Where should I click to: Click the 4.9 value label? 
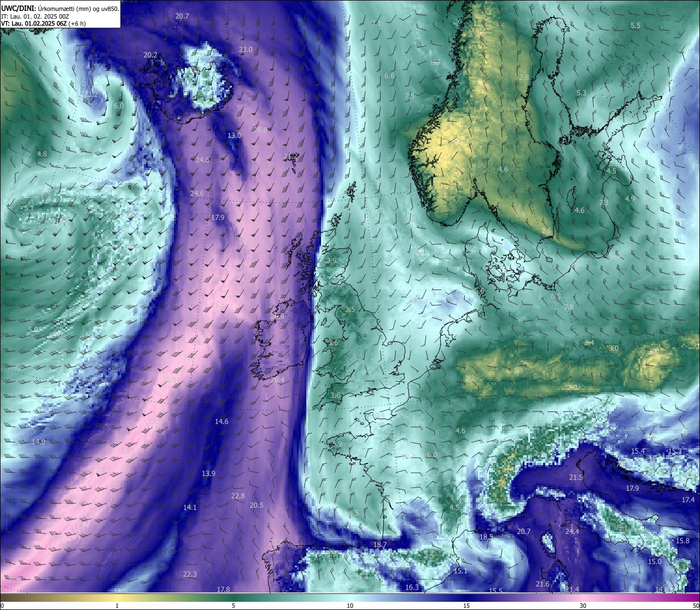coord(629,199)
